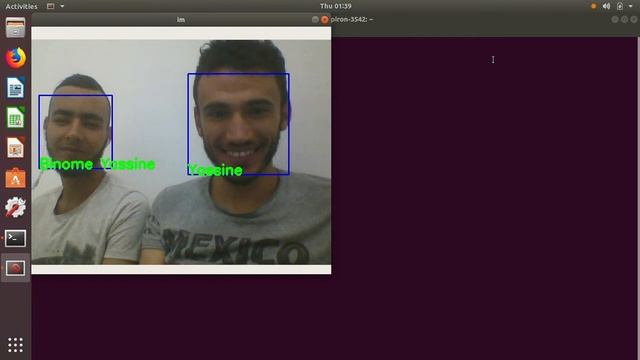This screenshot has height=360, width=640.
Task: Open the battery status indicator
Action: [620, 6]
